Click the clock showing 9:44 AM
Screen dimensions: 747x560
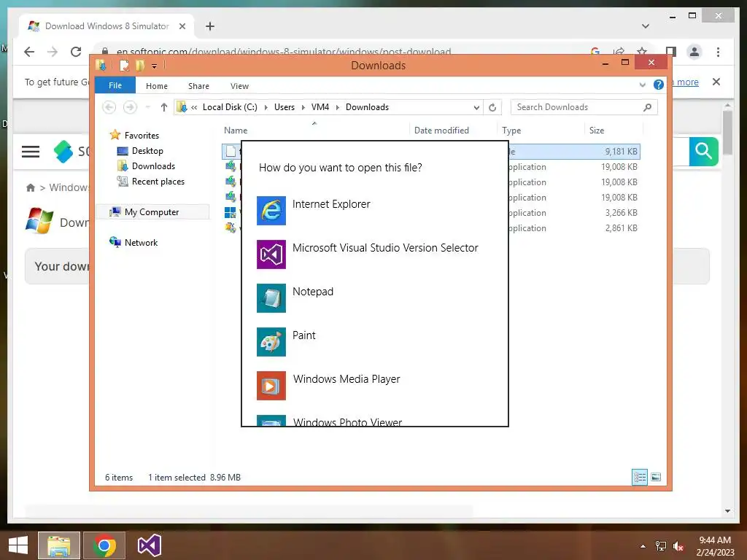tap(715, 540)
